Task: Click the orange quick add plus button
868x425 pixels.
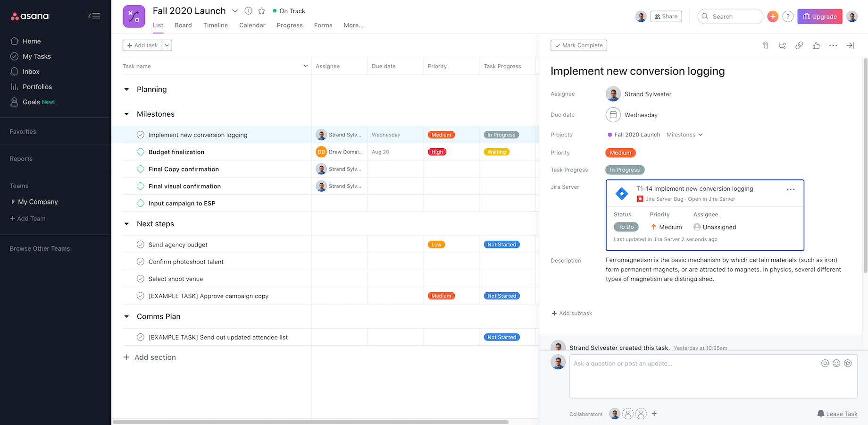Action: tap(773, 17)
